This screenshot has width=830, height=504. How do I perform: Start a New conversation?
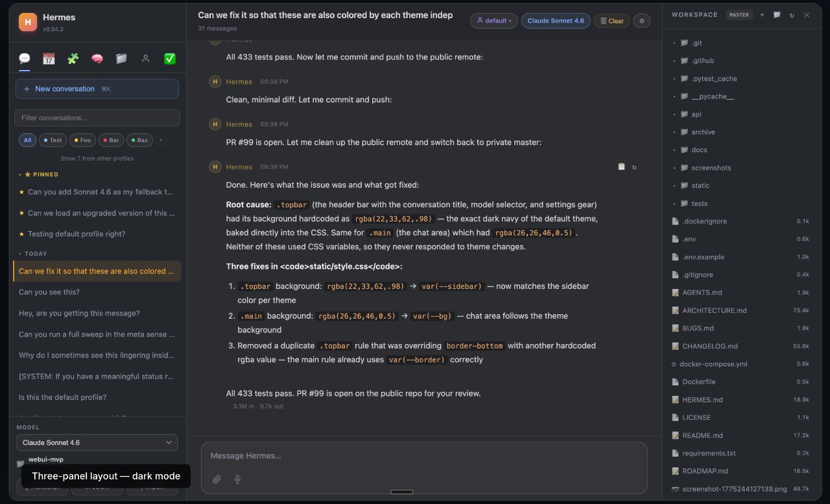97,89
